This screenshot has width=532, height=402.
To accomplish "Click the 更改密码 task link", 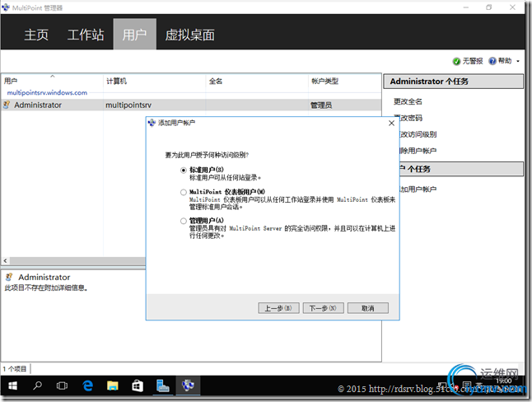I will 411,118.
